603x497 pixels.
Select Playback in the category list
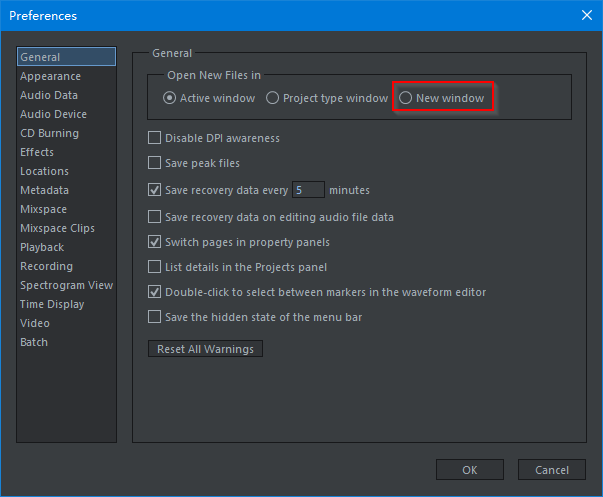point(42,248)
